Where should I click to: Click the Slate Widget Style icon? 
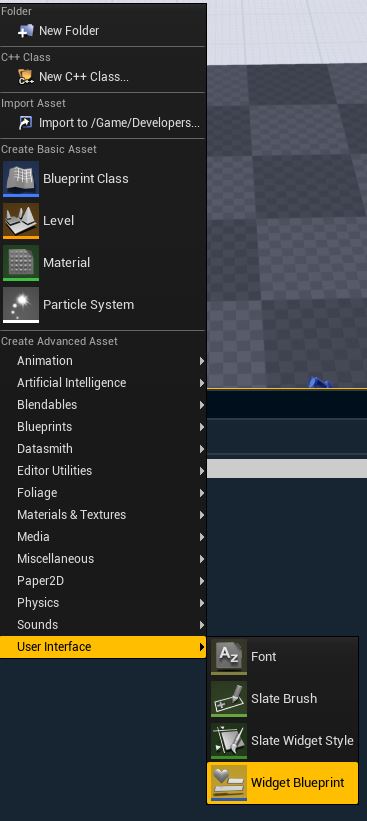[229, 740]
